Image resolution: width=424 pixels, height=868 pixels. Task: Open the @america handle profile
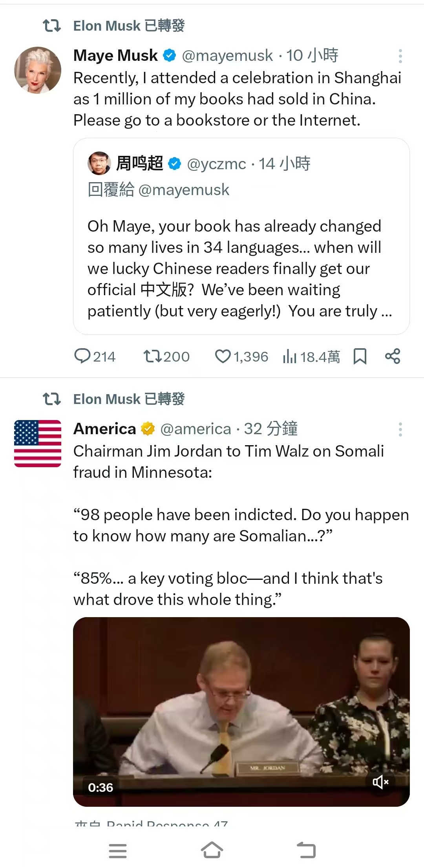[x=196, y=429]
